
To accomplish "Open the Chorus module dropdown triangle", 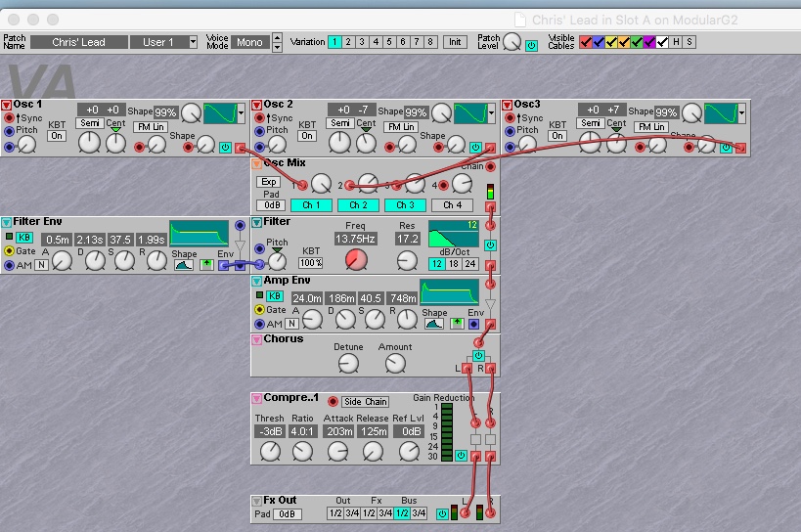I will pyautogui.click(x=257, y=339).
